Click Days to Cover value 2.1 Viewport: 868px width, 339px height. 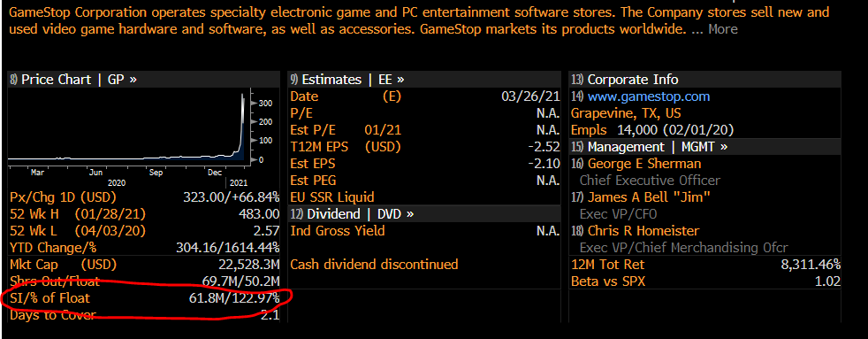[x=270, y=315]
